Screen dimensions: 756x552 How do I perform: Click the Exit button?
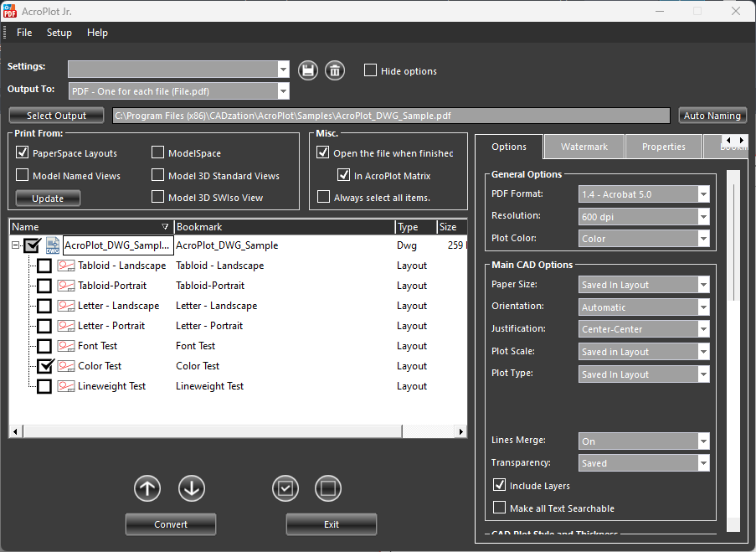click(x=332, y=524)
